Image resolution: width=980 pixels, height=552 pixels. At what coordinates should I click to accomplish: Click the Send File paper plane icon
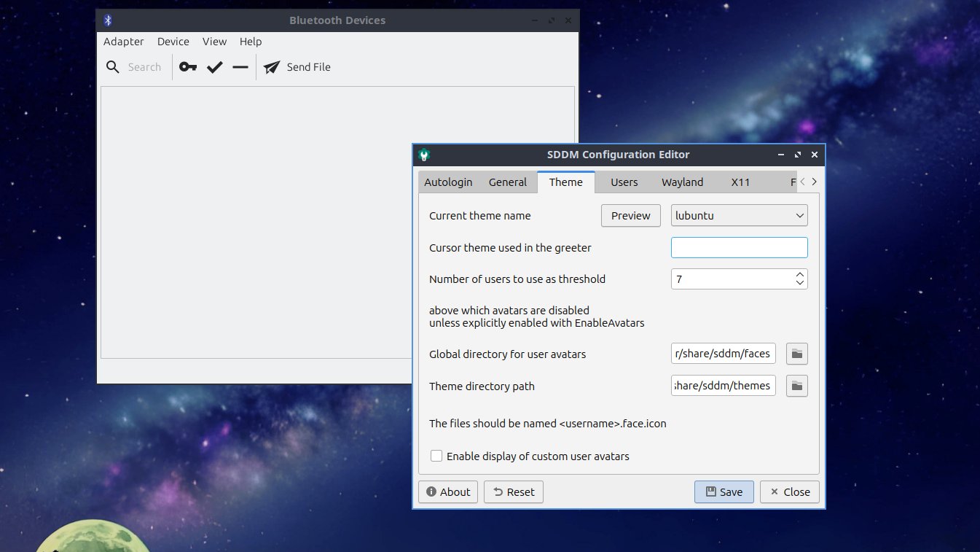[x=272, y=67]
